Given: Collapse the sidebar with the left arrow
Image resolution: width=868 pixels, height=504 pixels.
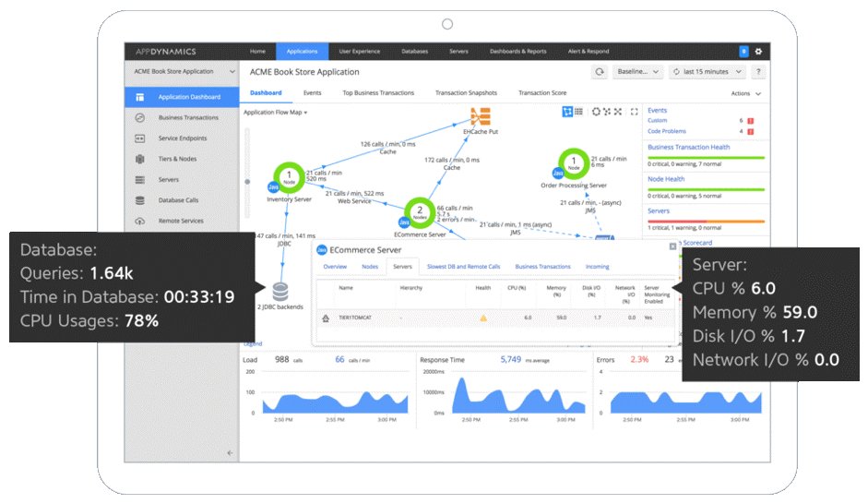Looking at the screenshot, I should pyautogui.click(x=230, y=452).
